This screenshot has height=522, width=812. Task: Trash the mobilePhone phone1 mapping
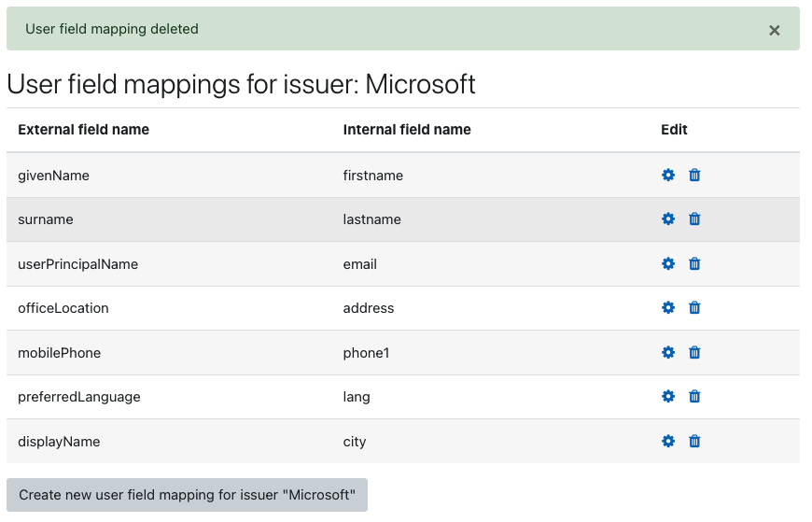(694, 352)
